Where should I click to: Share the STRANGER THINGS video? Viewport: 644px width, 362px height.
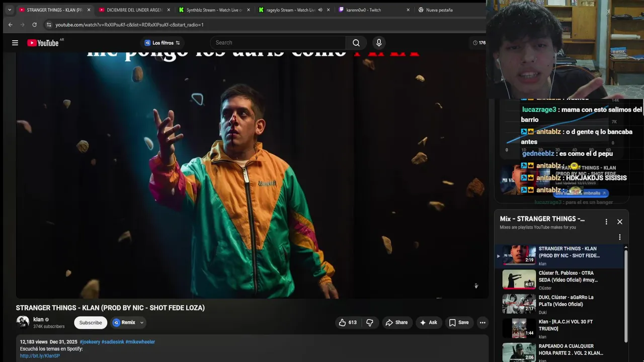pyautogui.click(x=396, y=323)
